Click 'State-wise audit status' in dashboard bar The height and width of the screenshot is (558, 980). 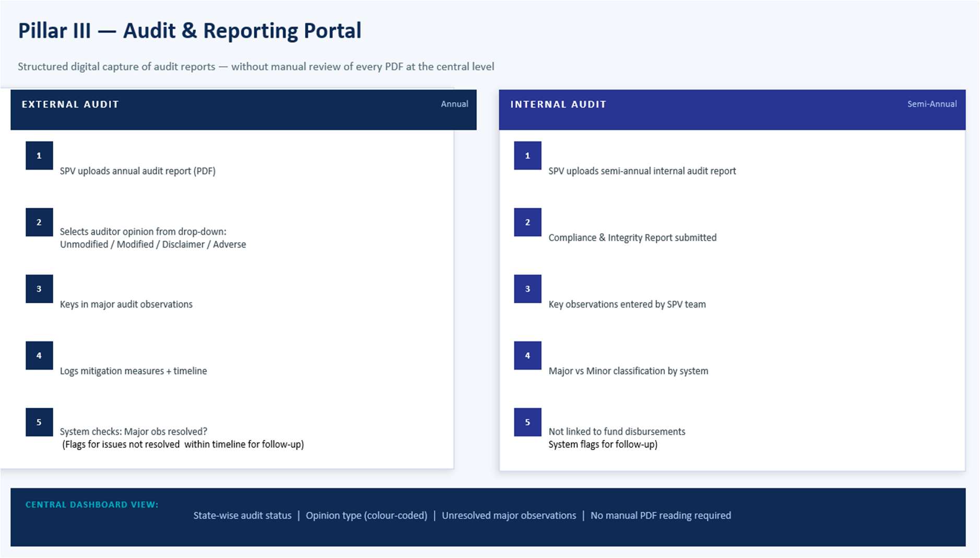coord(242,516)
